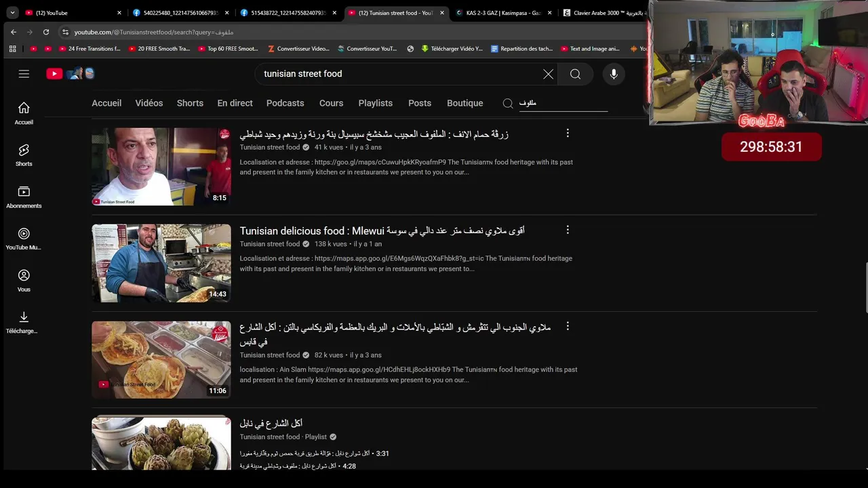The height and width of the screenshot is (488, 868).
Task: Open options menu for زرقة حسام الانف video
Action: (568, 134)
